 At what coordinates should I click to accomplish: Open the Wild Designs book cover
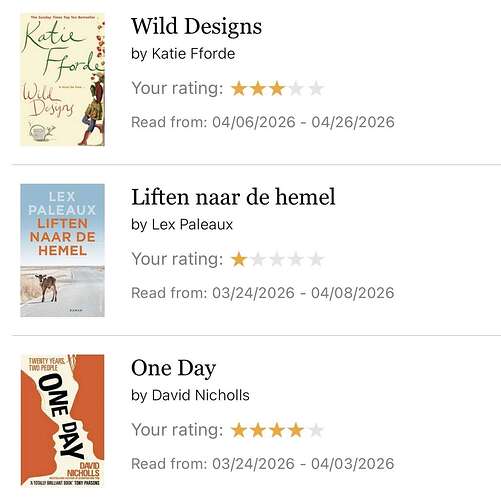[62, 79]
